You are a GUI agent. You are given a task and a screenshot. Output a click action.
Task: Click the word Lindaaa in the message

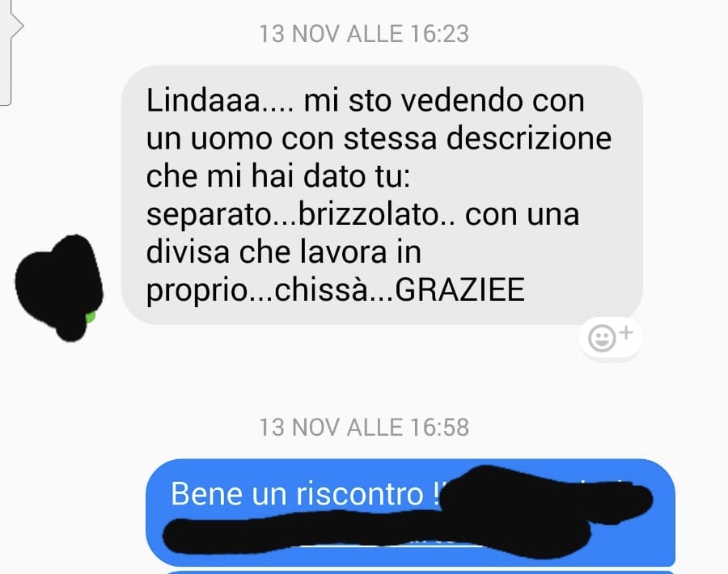[x=203, y=99]
